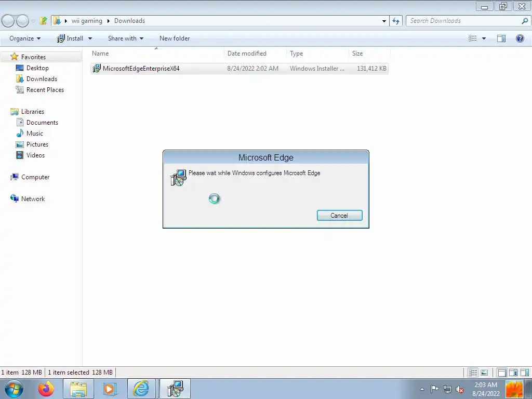Cancel the Microsoft Edge installation
This screenshot has height=399, width=532.
coord(339,216)
